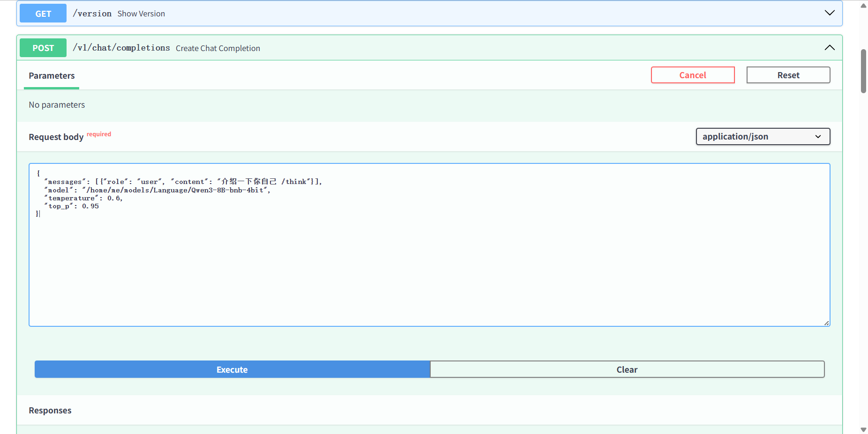Click the 'Request body' label
The image size is (868, 434).
point(56,137)
